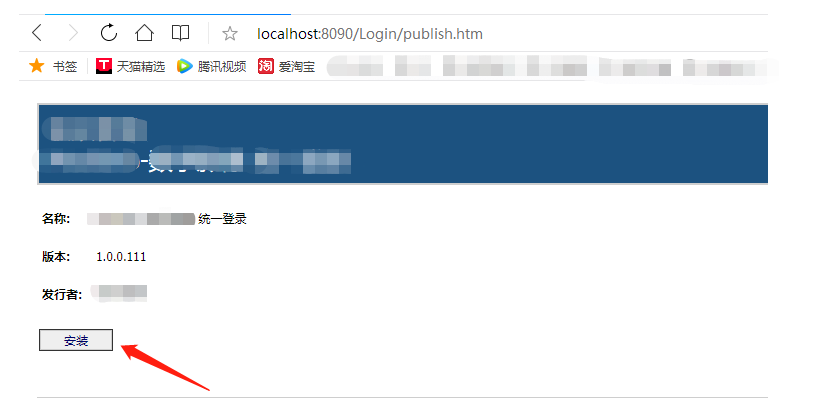
Task: Click the version number 1.0.0.111
Action: (x=121, y=257)
